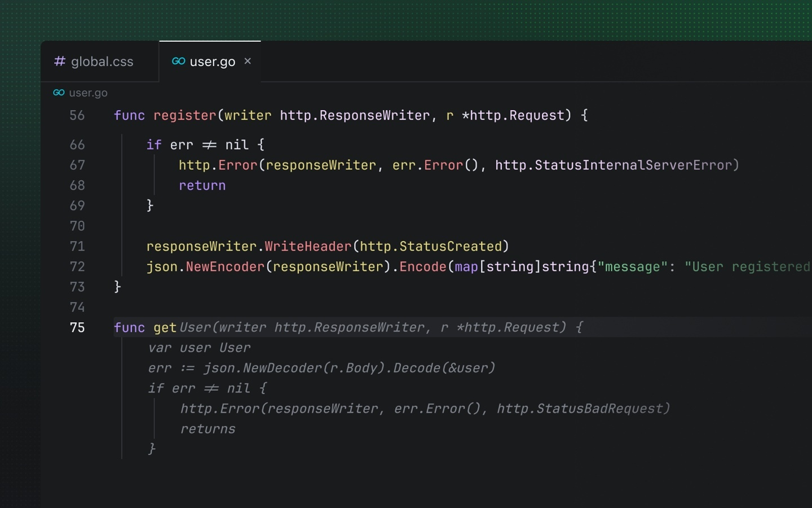This screenshot has width=812, height=508.
Task: Click WriteHeader method call on line 71
Action: point(308,247)
